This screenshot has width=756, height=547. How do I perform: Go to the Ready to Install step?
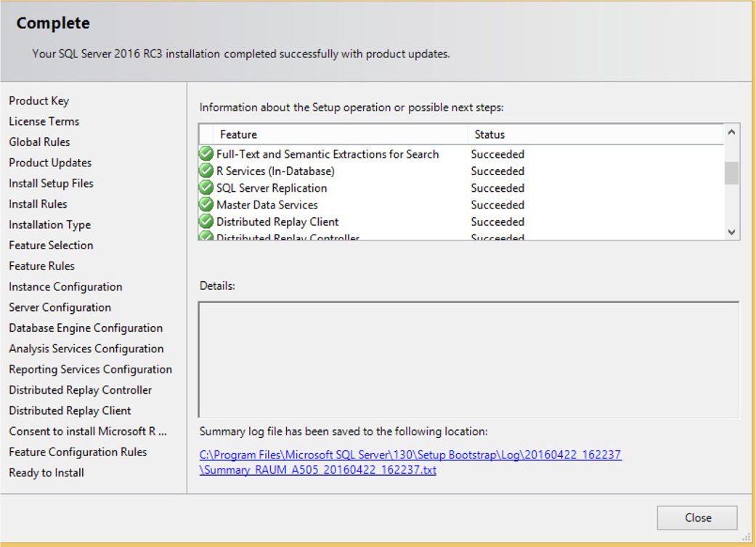coord(46,473)
